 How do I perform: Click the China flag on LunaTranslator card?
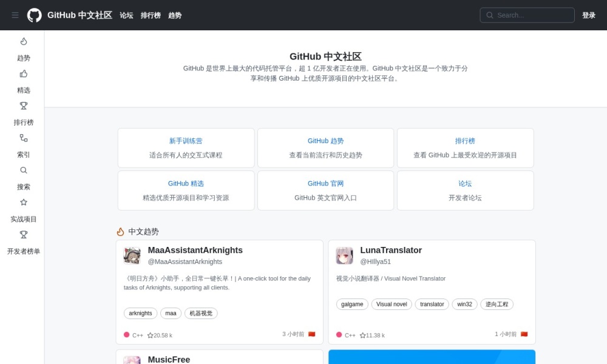click(x=524, y=334)
